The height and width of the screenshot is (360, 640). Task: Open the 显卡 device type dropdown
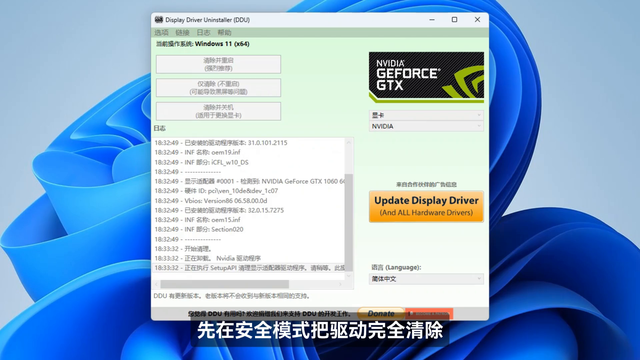pyautogui.click(x=426, y=116)
